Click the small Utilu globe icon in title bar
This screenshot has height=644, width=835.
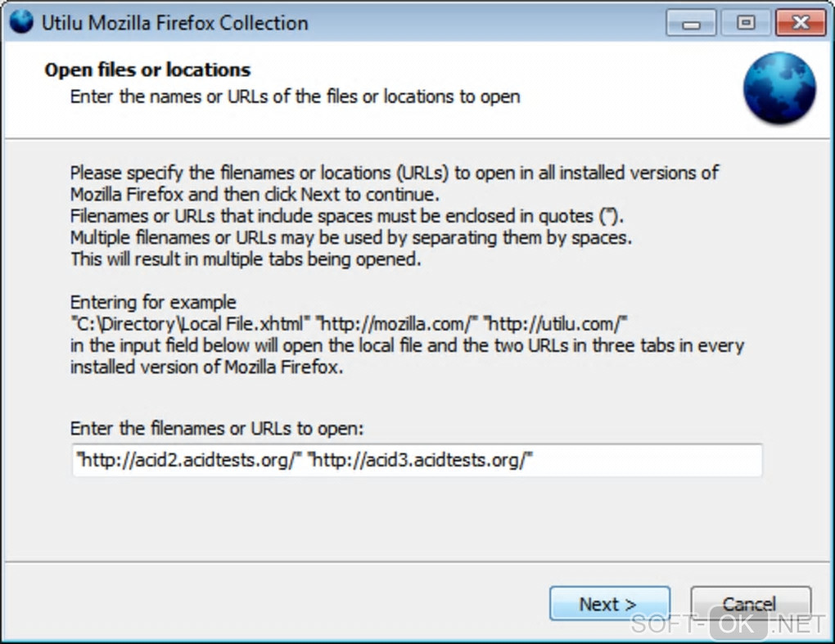[21, 22]
